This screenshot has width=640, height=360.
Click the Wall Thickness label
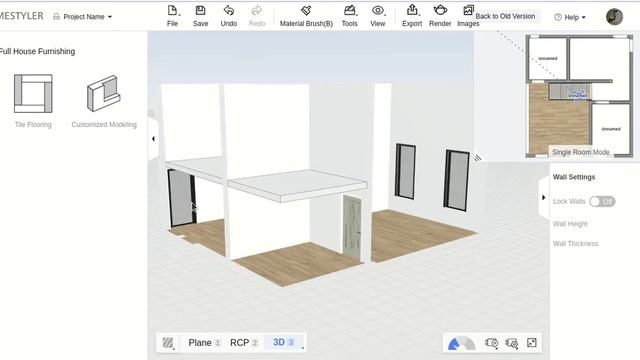575,244
